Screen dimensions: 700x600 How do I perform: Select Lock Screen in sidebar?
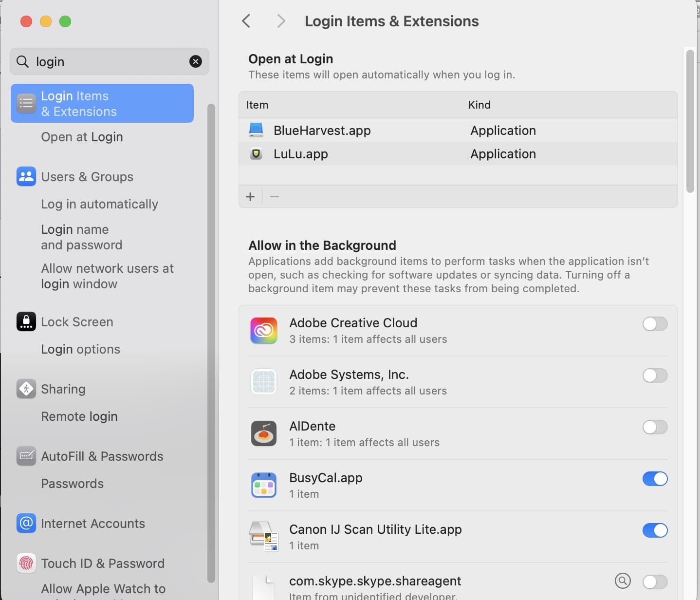[77, 322]
